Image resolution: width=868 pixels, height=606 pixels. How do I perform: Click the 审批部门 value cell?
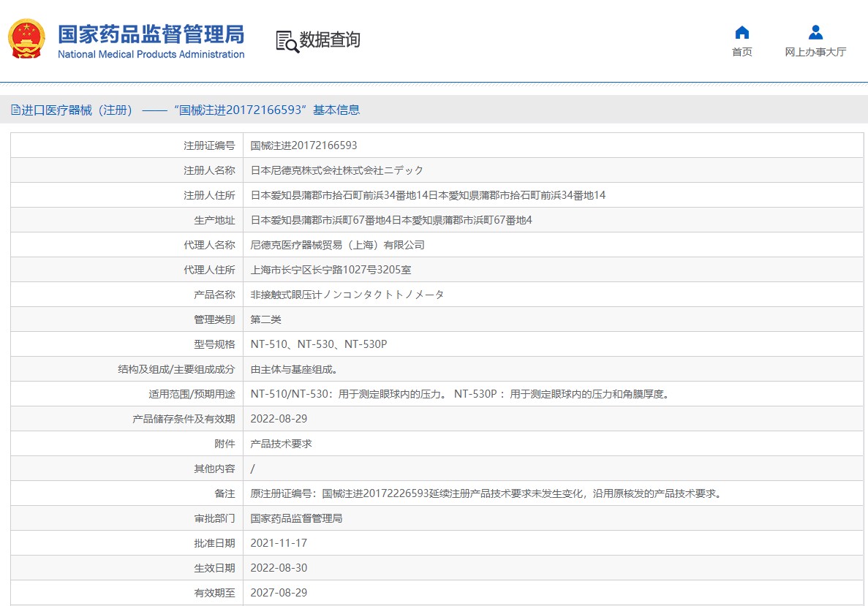tap(296, 518)
